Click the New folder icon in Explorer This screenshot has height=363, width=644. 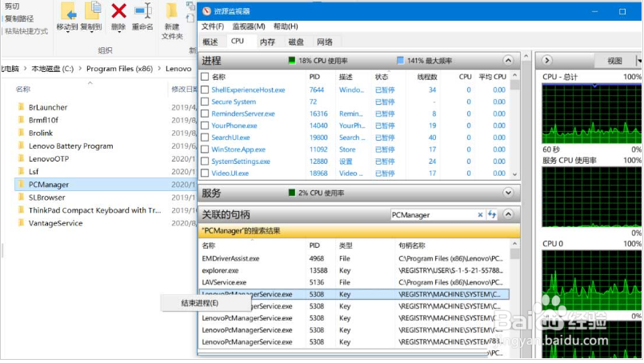point(171,10)
